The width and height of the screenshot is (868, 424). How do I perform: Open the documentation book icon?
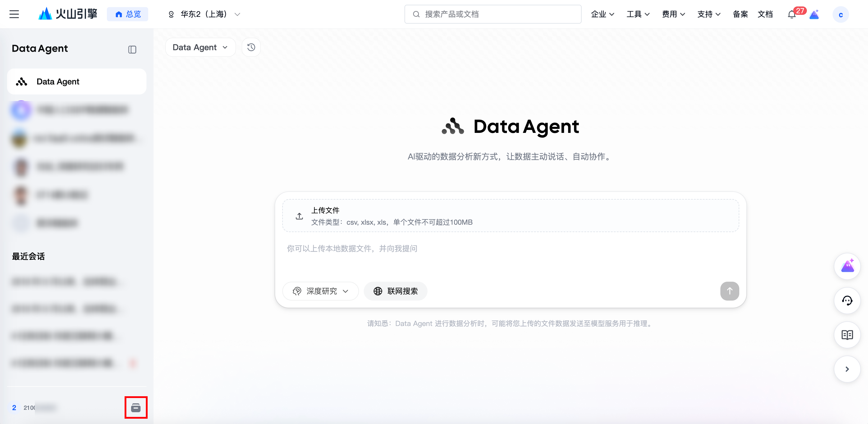click(x=847, y=335)
